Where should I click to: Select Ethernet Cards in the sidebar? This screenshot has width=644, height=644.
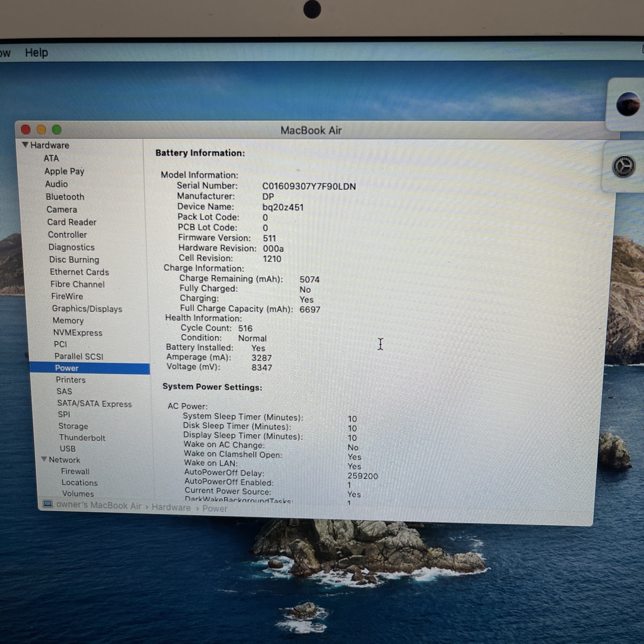(79, 272)
